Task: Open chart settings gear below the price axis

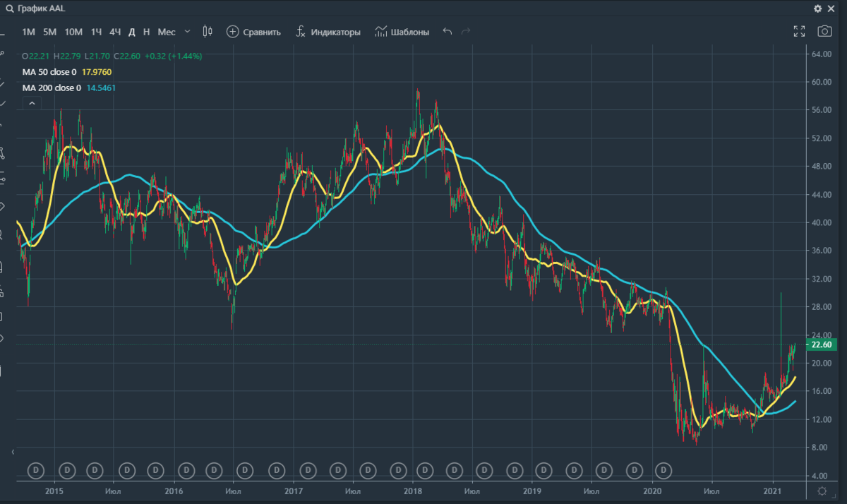Action: point(822,491)
